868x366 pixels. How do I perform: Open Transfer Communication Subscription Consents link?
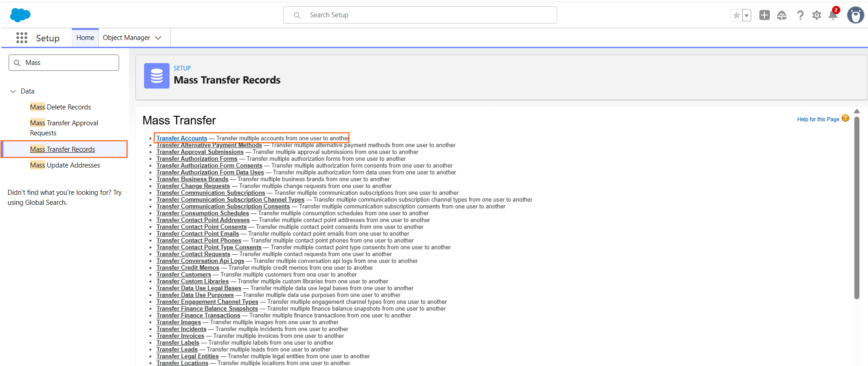pyautogui.click(x=223, y=207)
